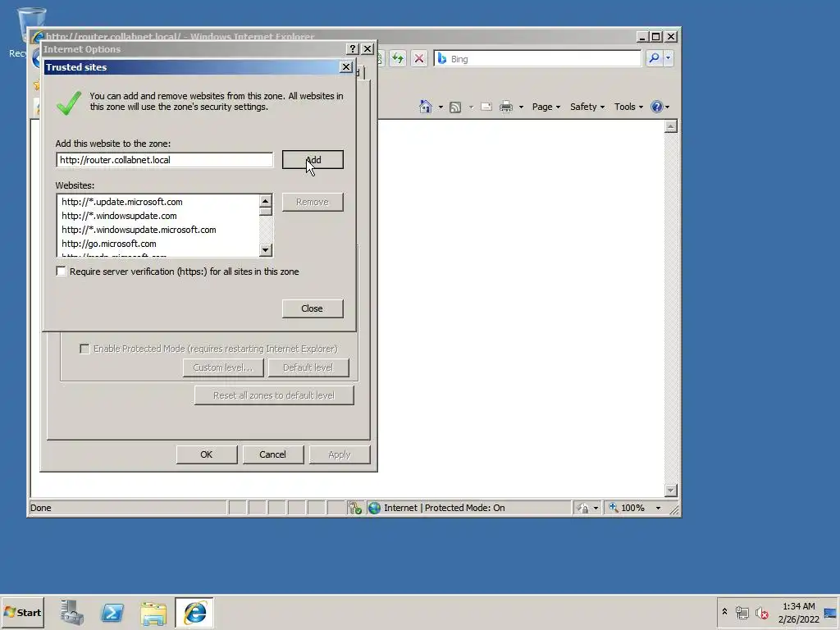Click the Show desktop tray icon
Screen dimensions: 840x630
830,612
